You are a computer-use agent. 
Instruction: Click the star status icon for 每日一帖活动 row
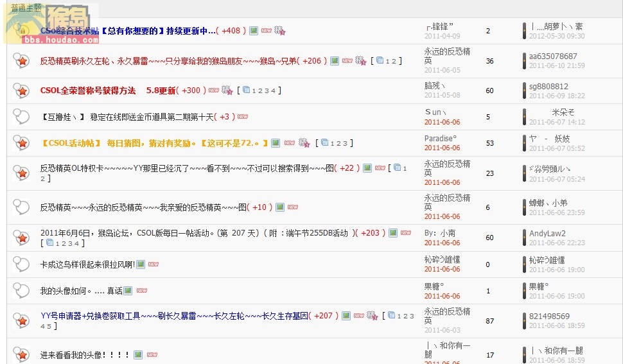tap(21, 238)
